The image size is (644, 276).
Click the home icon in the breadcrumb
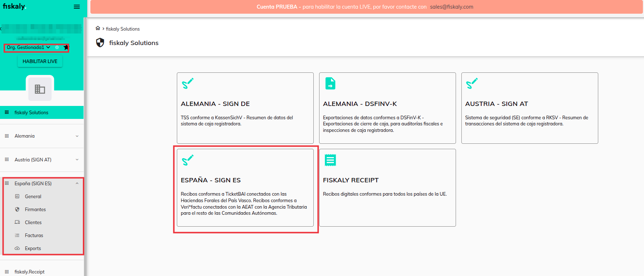(x=98, y=28)
